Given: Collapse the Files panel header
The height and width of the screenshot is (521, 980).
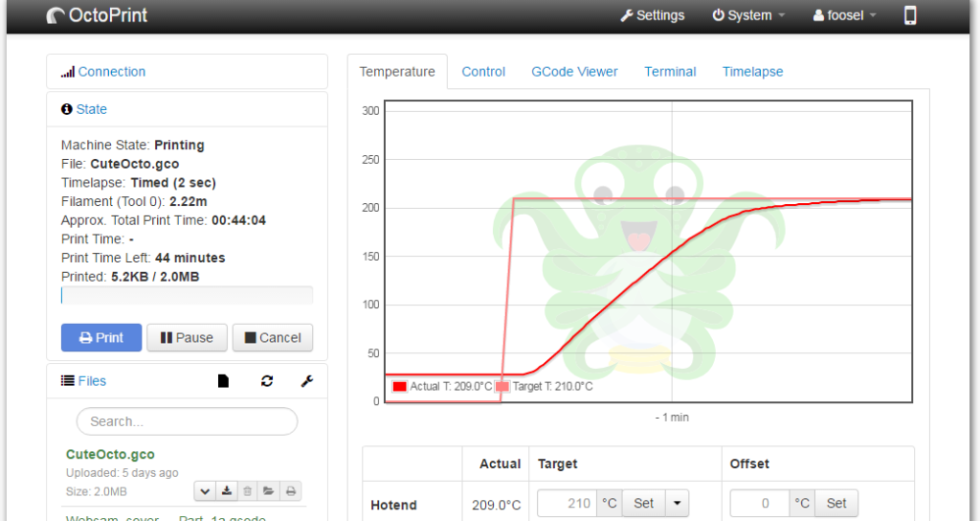Looking at the screenshot, I should click(x=84, y=381).
